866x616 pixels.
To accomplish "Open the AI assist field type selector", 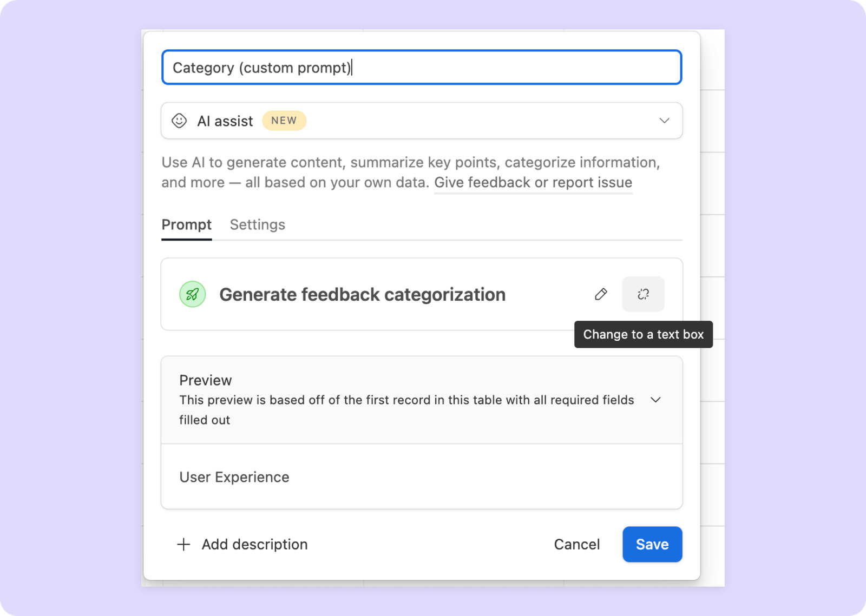I will click(422, 121).
